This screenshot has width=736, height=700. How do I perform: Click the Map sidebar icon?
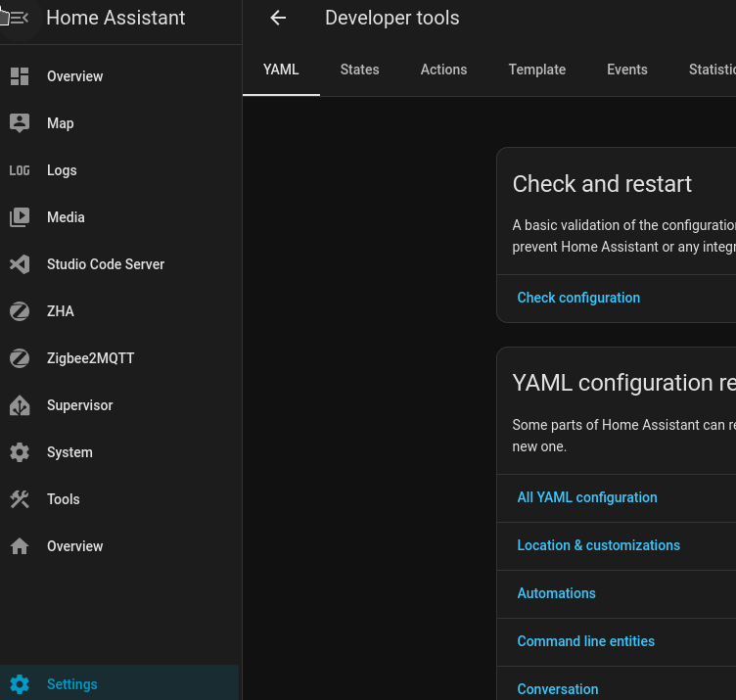pyautogui.click(x=20, y=123)
